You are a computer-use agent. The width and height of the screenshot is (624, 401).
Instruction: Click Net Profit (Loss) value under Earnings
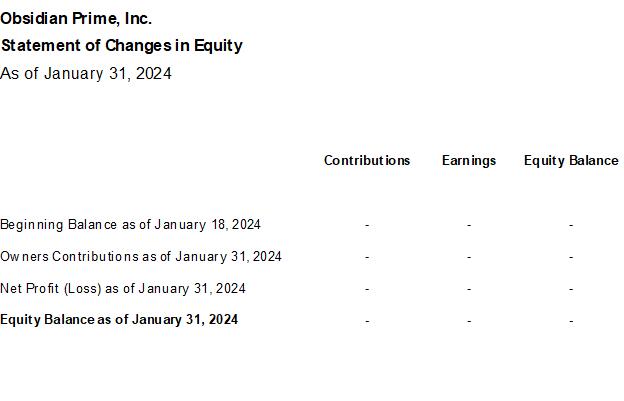[x=469, y=289]
